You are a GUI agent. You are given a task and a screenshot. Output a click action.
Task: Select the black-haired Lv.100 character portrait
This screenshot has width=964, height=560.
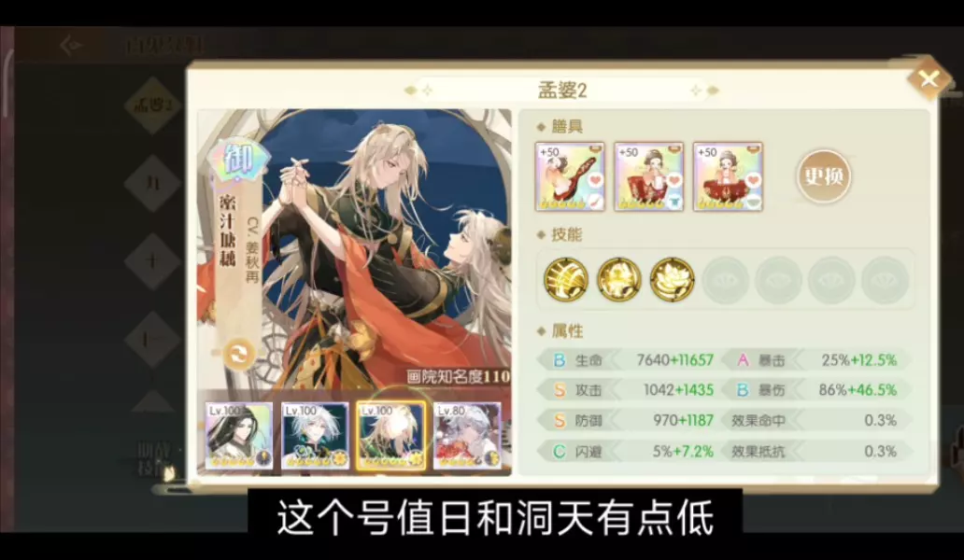point(238,437)
